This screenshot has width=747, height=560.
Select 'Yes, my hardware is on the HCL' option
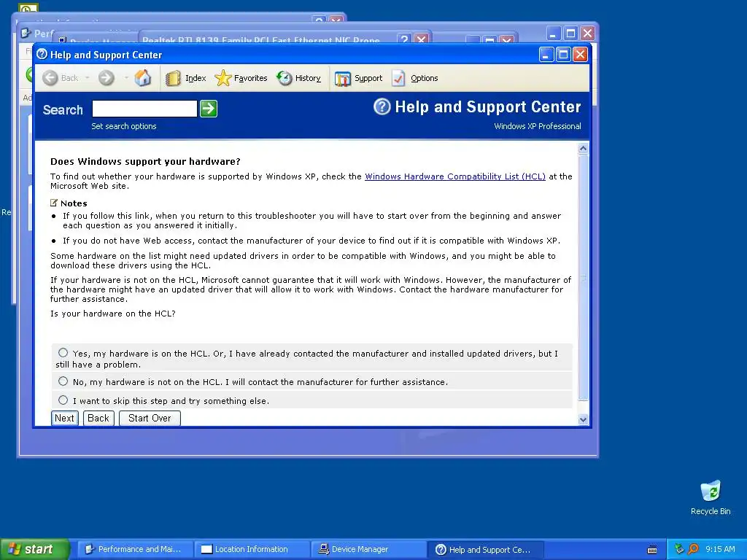[63, 353]
